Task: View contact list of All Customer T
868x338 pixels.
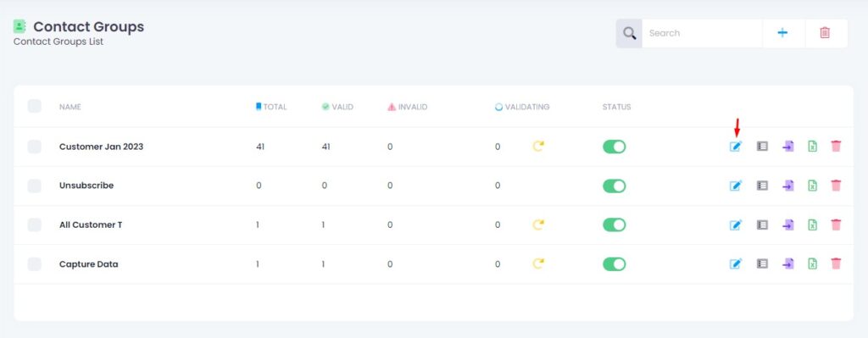Action: (x=762, y=225)
